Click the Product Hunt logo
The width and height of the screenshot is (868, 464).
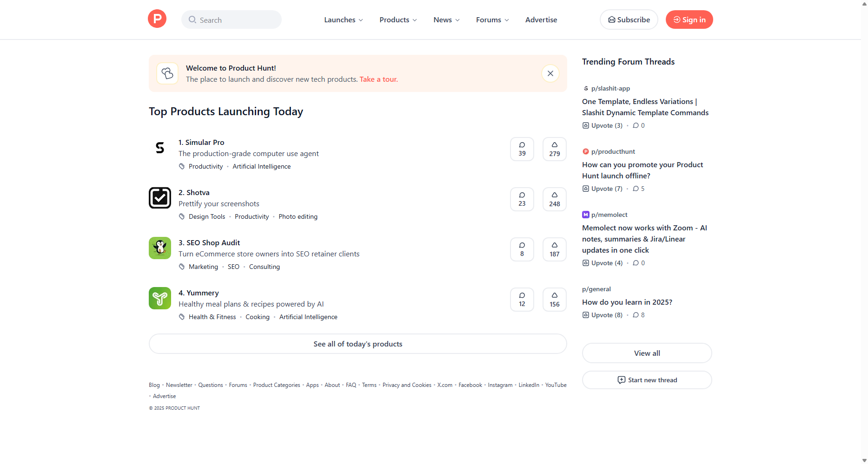pos(157,19)
